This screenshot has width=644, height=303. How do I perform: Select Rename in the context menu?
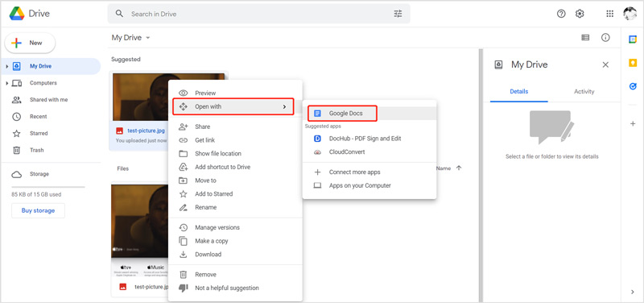pyautogui.click(x=235, y=207)
